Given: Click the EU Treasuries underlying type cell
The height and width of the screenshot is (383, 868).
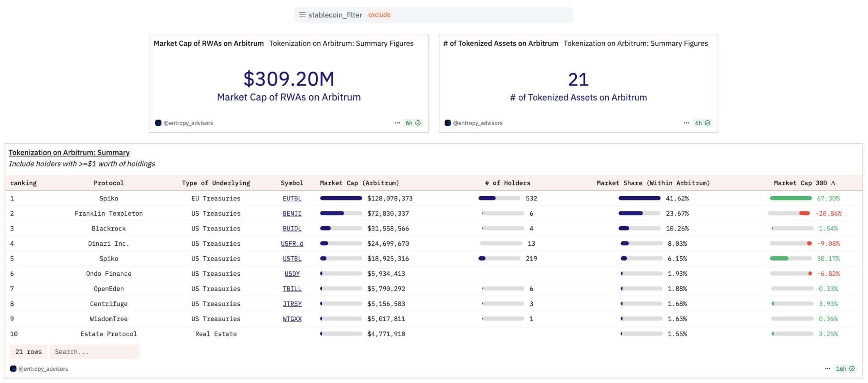Looking at the screenshot, I should click(216, 198).
